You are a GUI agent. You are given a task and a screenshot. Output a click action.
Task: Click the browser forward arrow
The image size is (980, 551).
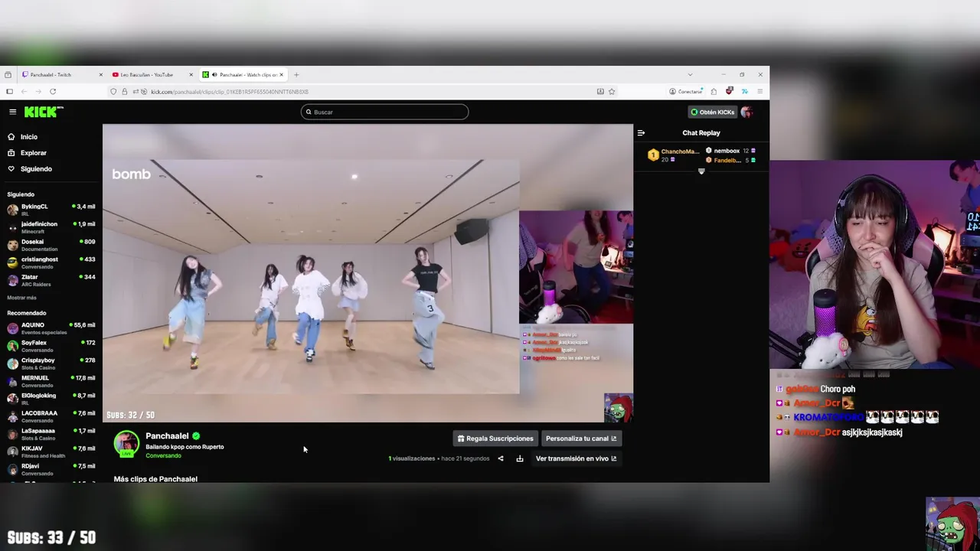(x=38, y=92)
